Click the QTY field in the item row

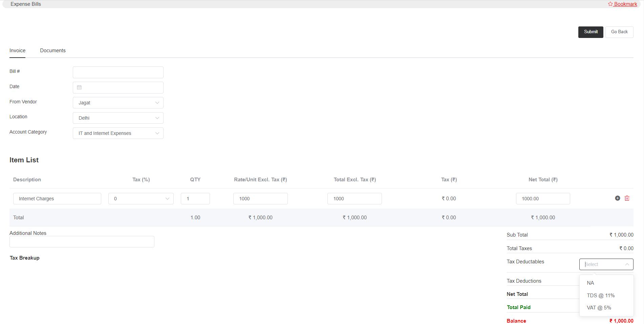pyautogui.click(x=195, y=198)
